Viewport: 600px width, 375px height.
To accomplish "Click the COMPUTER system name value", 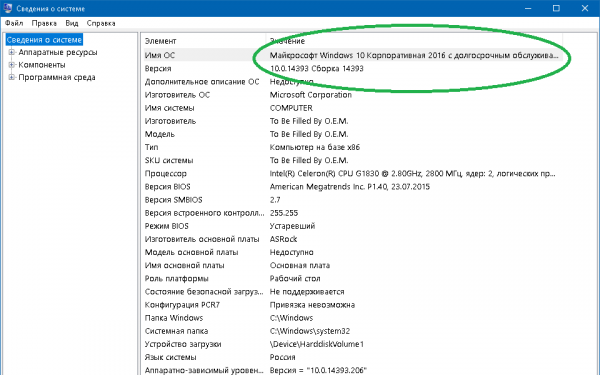I will [x=291, y=108].
